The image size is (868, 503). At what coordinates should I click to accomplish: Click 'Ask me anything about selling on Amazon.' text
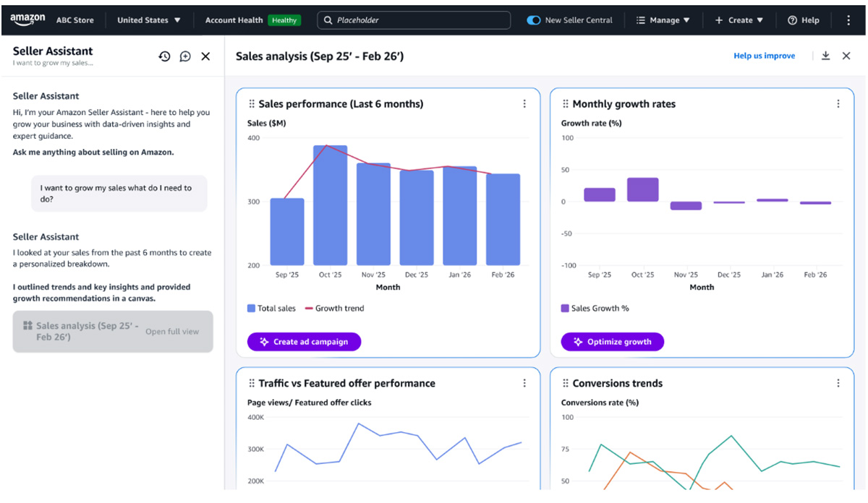93,152
